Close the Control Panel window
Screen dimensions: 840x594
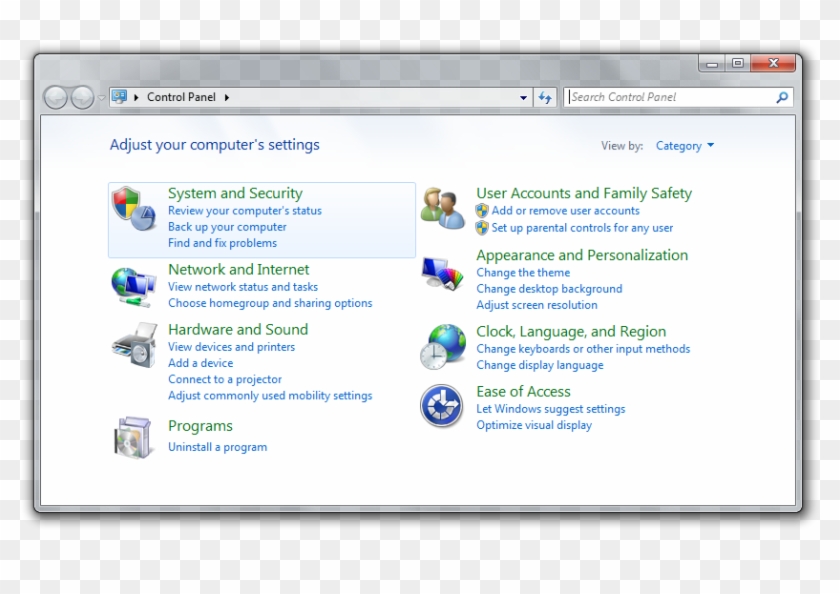773,63
